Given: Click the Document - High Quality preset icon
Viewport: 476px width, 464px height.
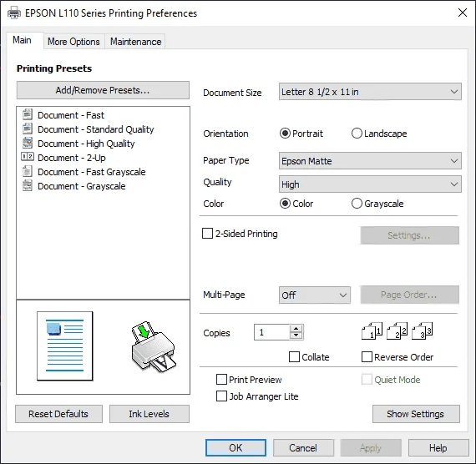Looking at the screenshot, I should coord(28,143).
